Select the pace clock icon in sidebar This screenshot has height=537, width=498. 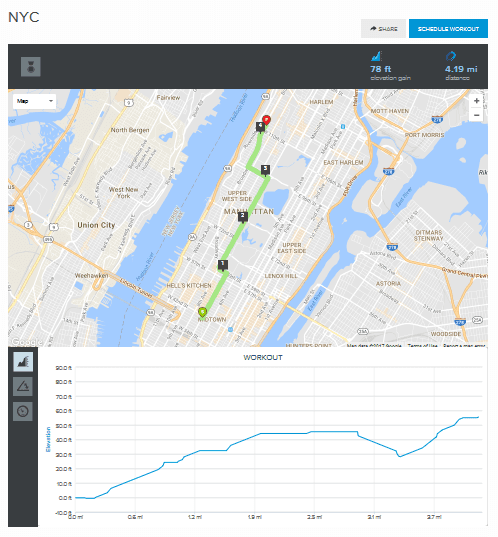click(x=23, y=411)
